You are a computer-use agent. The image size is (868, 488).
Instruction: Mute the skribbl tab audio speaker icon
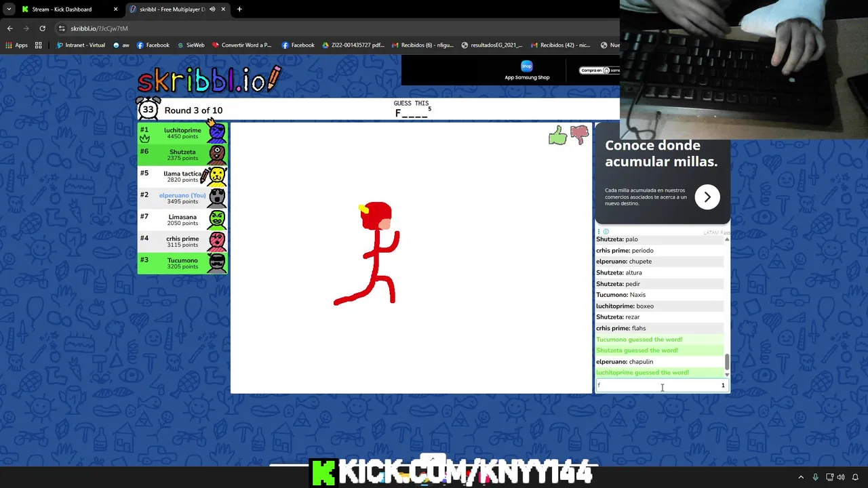pos(212,9)
